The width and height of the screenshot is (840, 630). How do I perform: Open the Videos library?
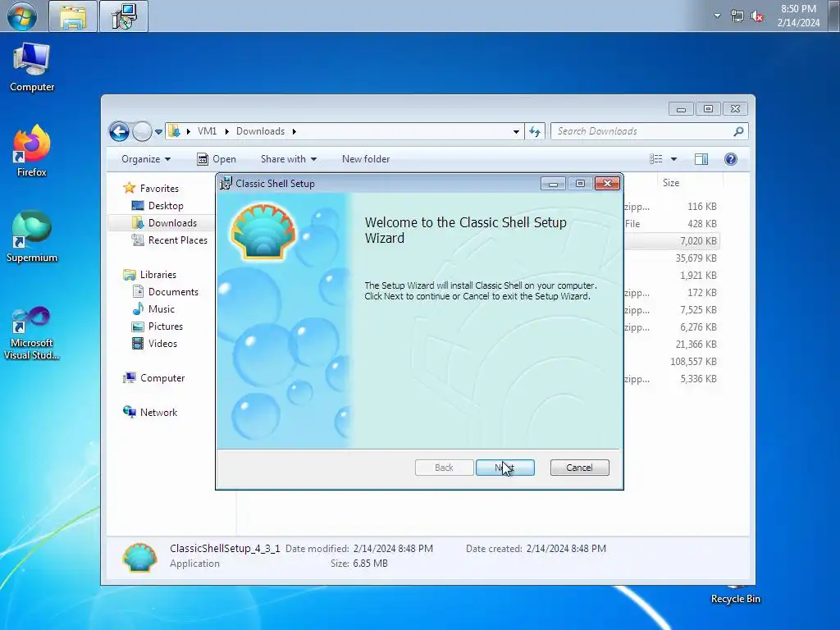(x=162, y=344)
